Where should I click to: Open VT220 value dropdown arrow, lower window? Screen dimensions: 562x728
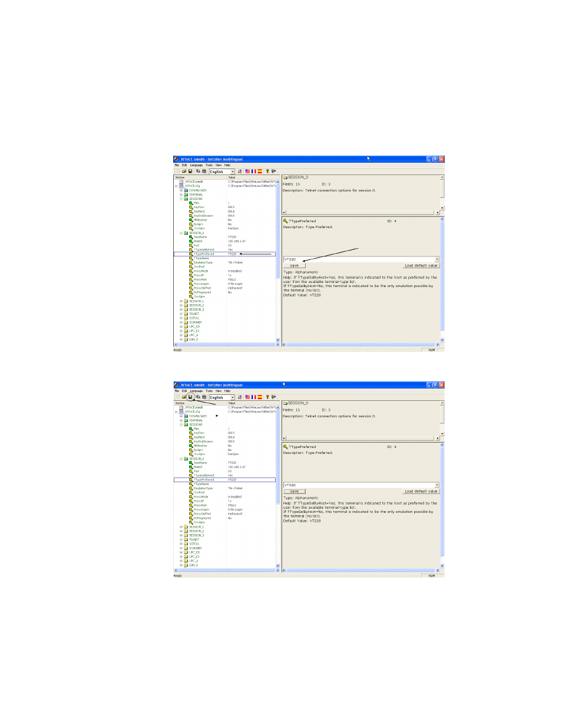[437, 485]
